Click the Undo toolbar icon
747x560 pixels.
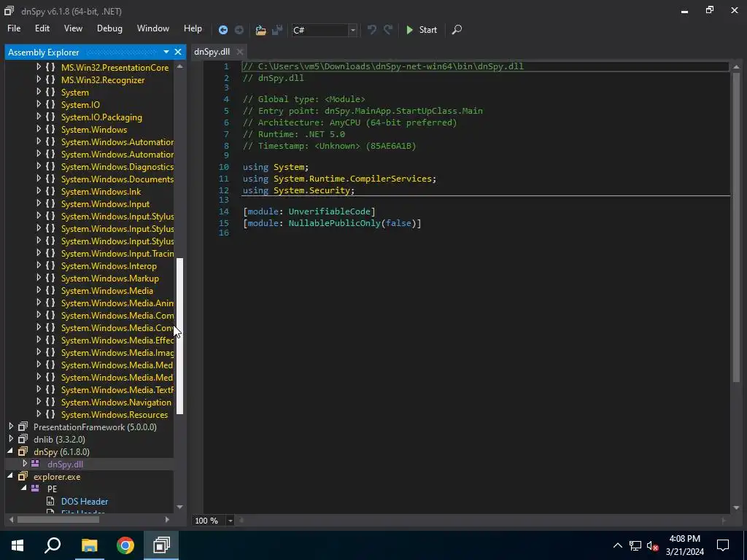pyautogui.click(x=371, y=29)
